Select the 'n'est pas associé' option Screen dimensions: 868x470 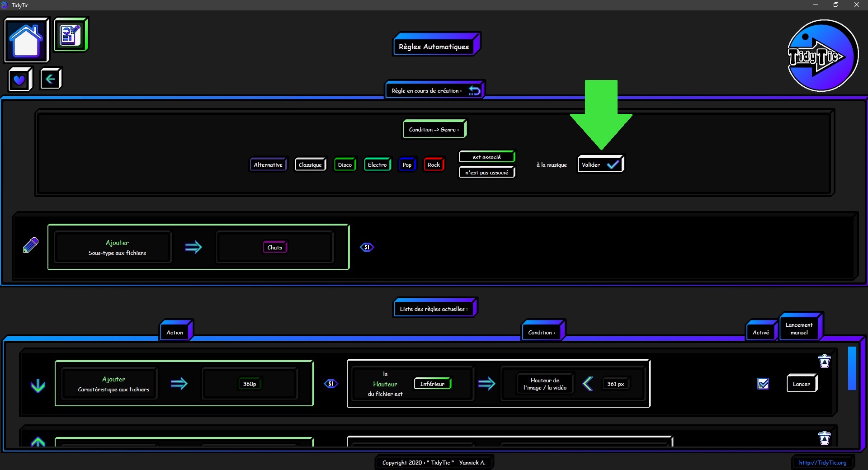[x=487, y=172]
